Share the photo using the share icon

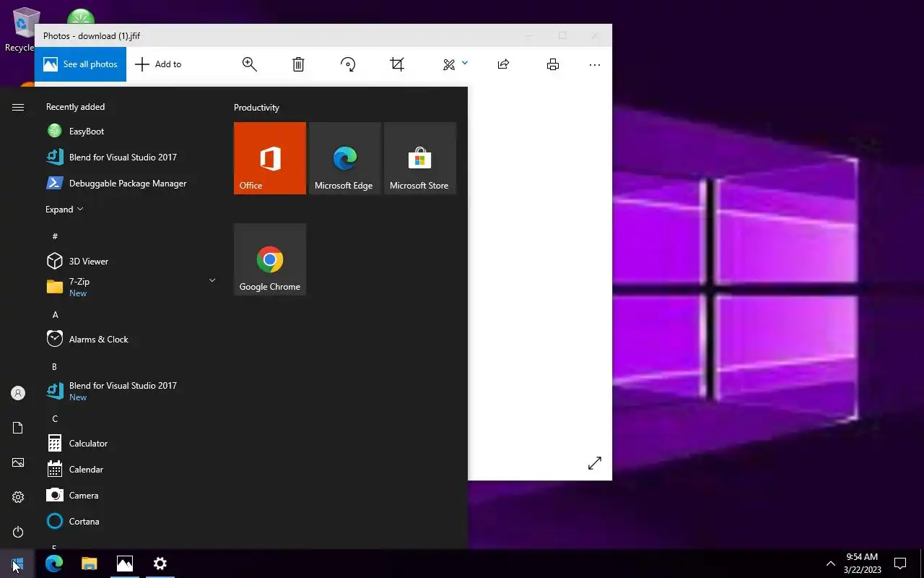coord(504,64)
